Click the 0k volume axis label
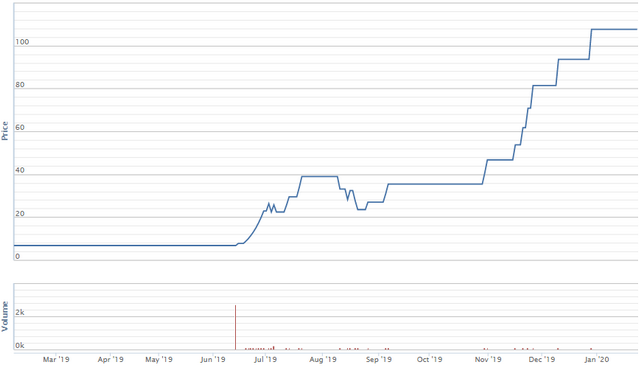The image size is (639, 368). [x=20, y=346]
